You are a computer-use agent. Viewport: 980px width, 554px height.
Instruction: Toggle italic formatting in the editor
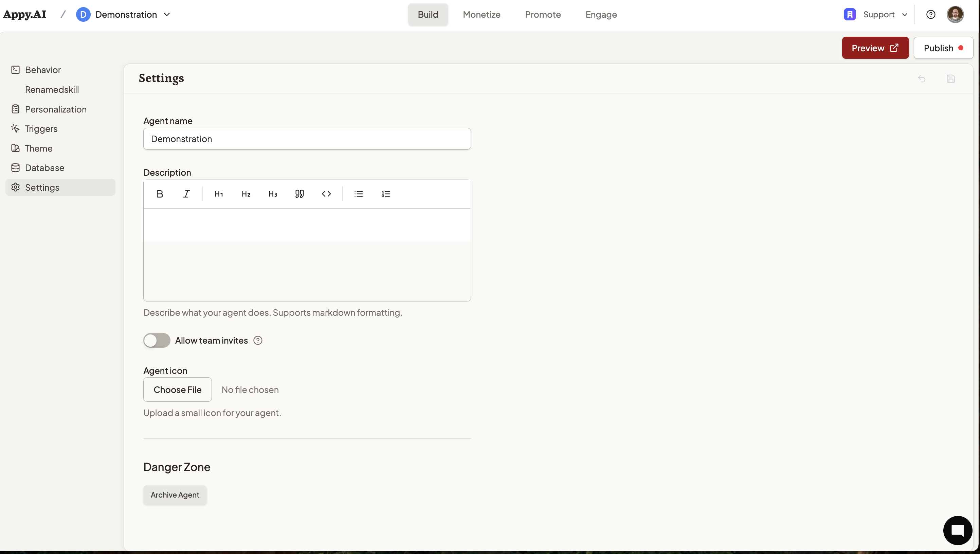pos(186,194)
